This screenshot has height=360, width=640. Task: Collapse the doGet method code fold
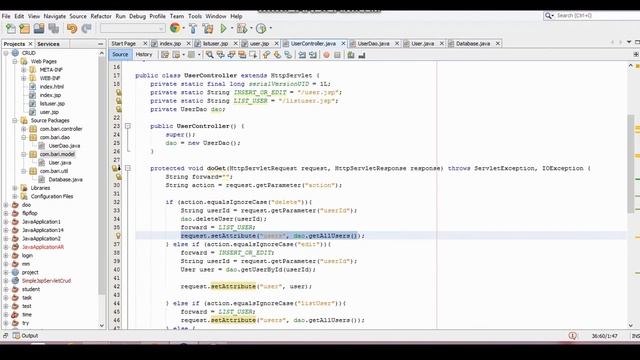pos(128,168)
